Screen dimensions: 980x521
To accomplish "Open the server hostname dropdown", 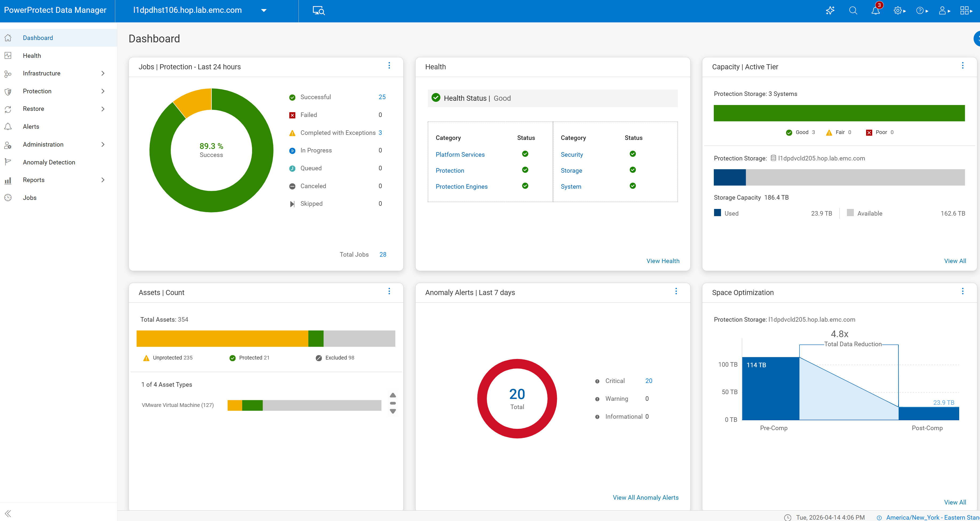I will point(264,11).
